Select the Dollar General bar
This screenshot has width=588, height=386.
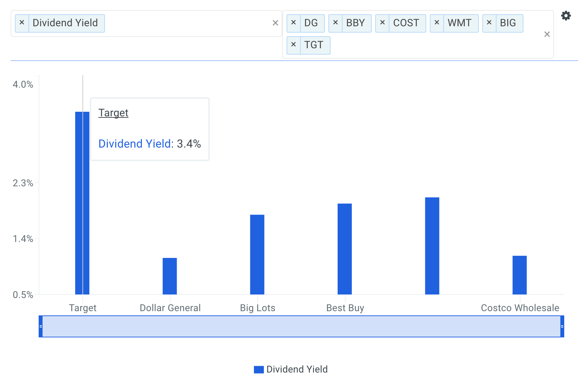[170, 276]
